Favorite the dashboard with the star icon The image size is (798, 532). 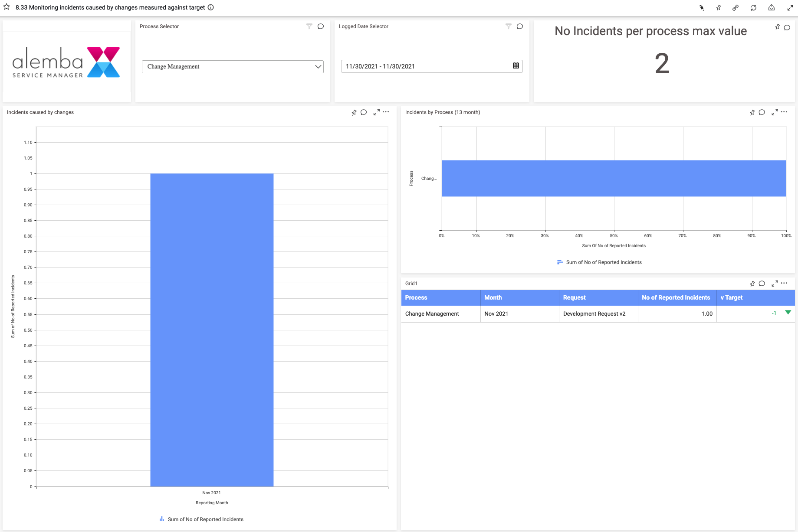pyautogui.click(x=7, y=7)
